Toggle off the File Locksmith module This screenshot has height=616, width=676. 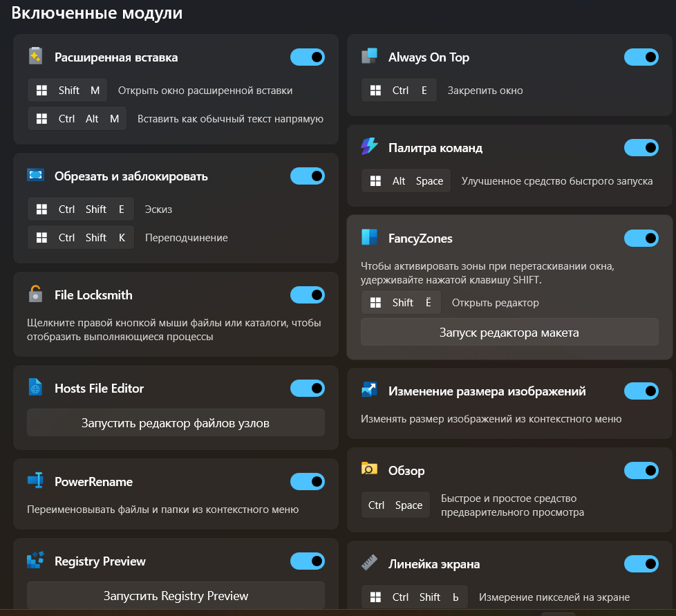(x=308, y=295)
